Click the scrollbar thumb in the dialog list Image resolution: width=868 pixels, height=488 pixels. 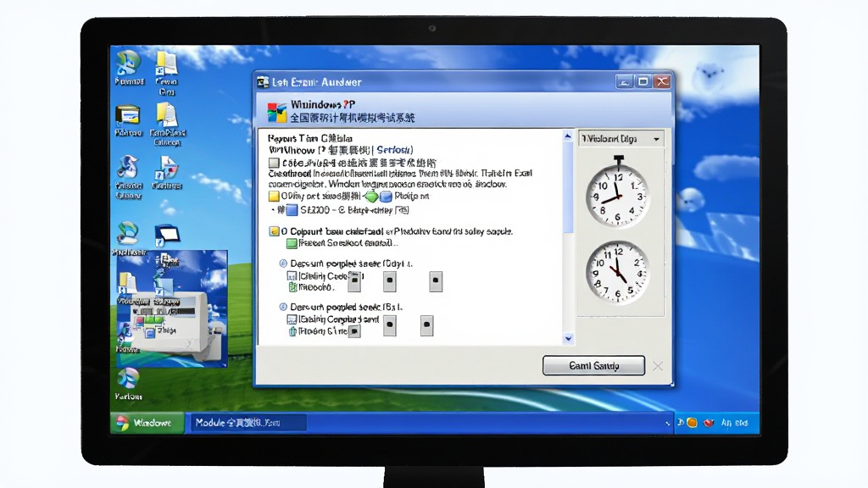click(x=568, y=186)
